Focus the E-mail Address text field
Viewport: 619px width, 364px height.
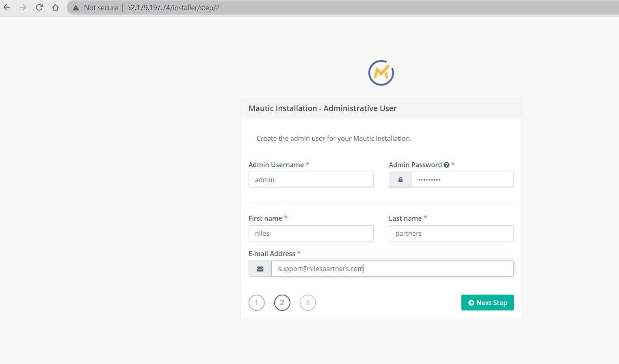click(x=392, y=269)
